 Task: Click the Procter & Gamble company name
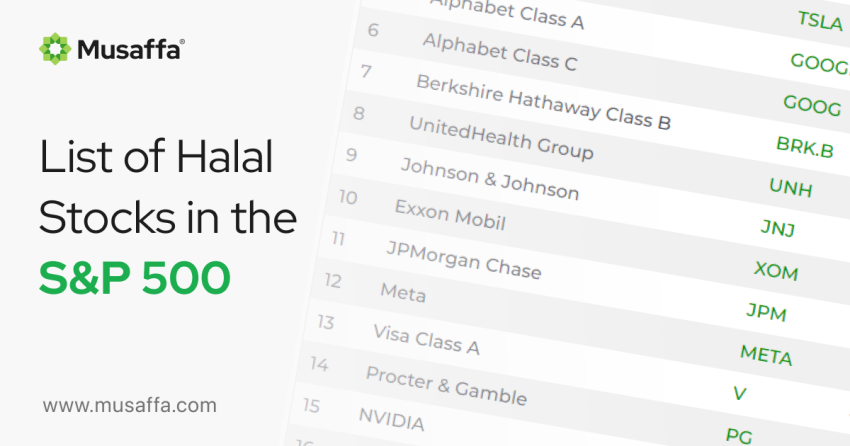(x=445, y=384)
